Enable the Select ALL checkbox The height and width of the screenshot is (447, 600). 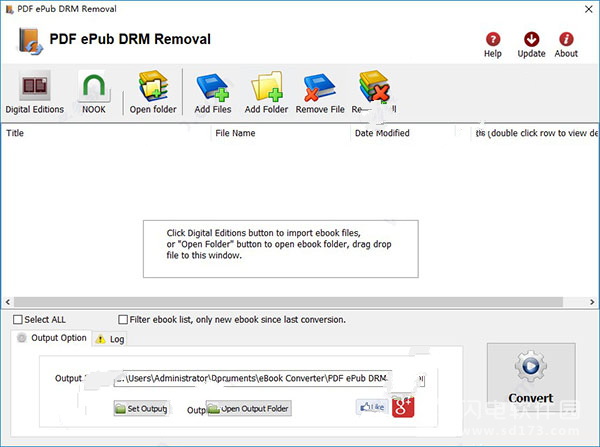pyautogui.click(x=18, y=319)
